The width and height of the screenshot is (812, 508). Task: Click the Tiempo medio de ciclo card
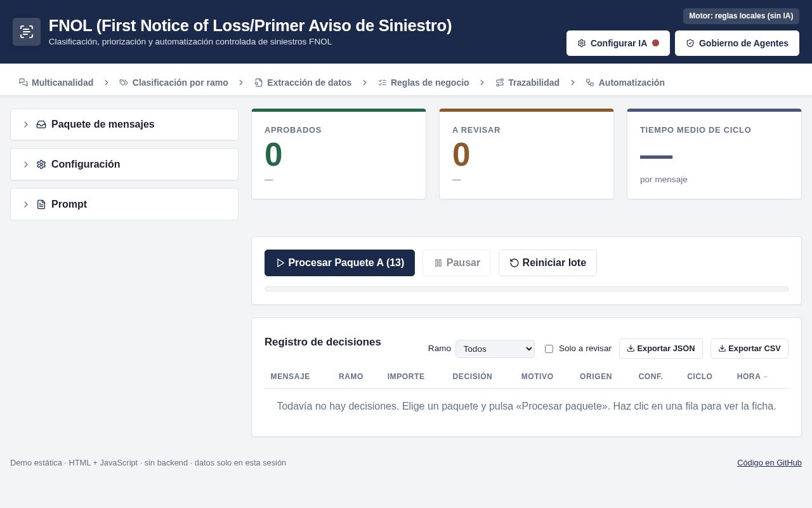(714, 154)
